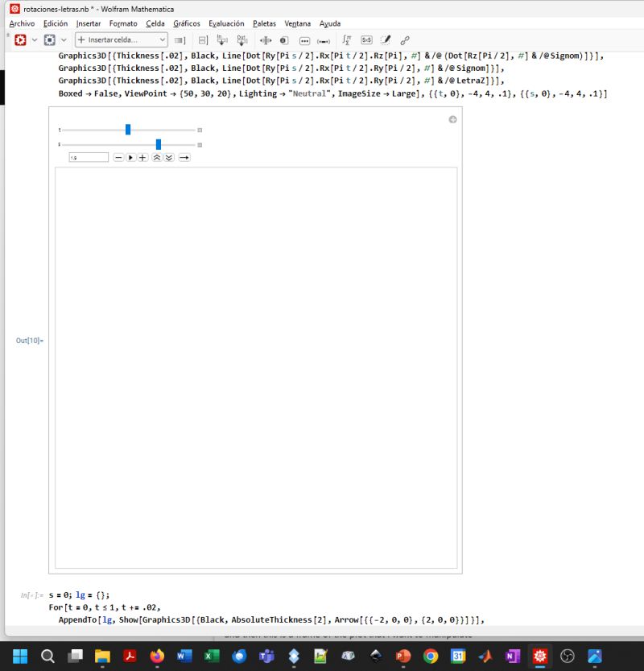
Task: Click the cell bracket toolbar icon
Action: 180,40
